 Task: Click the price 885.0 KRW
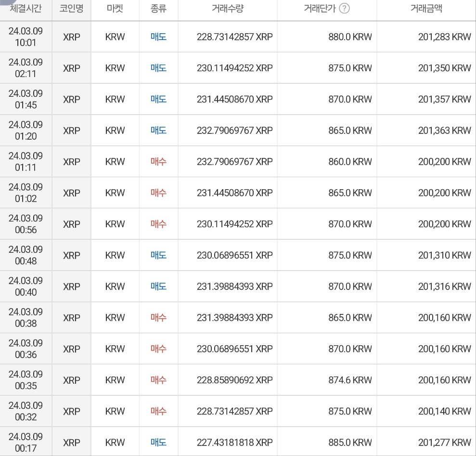point(350,443)
